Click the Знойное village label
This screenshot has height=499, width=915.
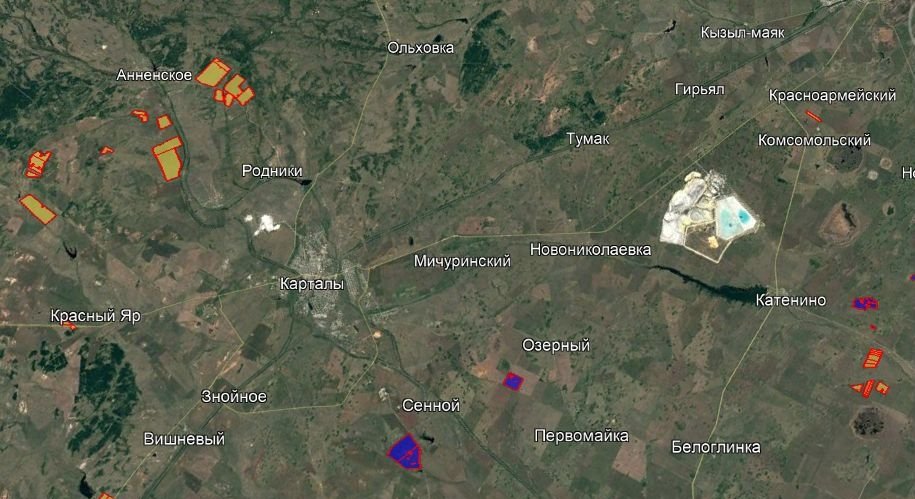coord(234,397)
